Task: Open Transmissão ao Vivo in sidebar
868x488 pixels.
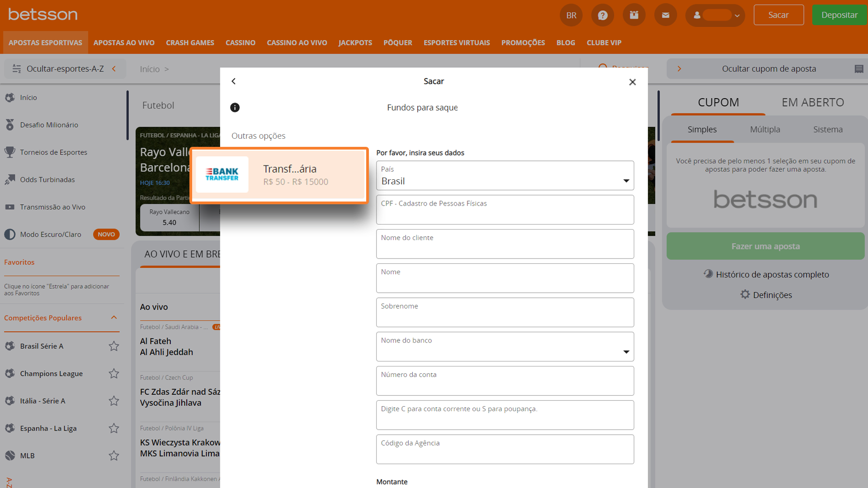Action: click(x=52, y=207)
